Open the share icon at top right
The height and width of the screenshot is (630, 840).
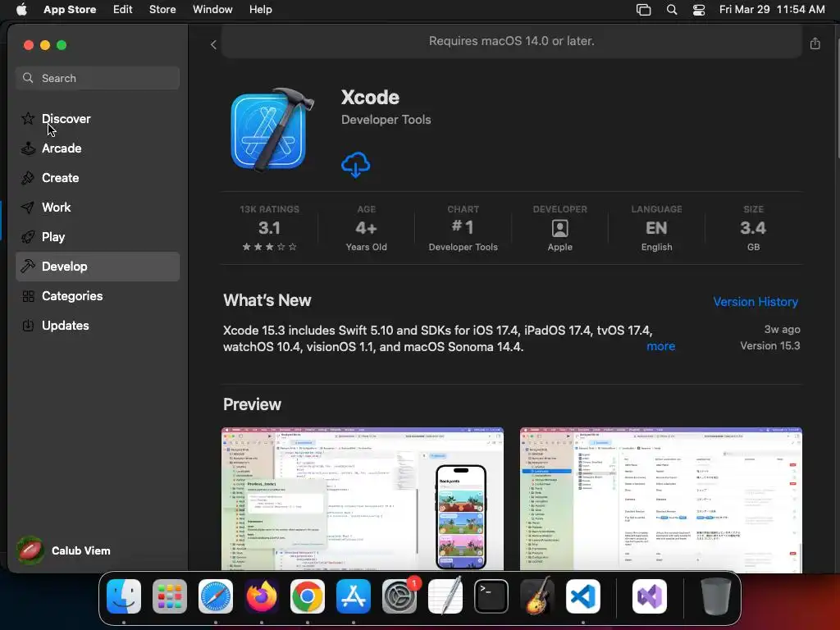[815, 43]
